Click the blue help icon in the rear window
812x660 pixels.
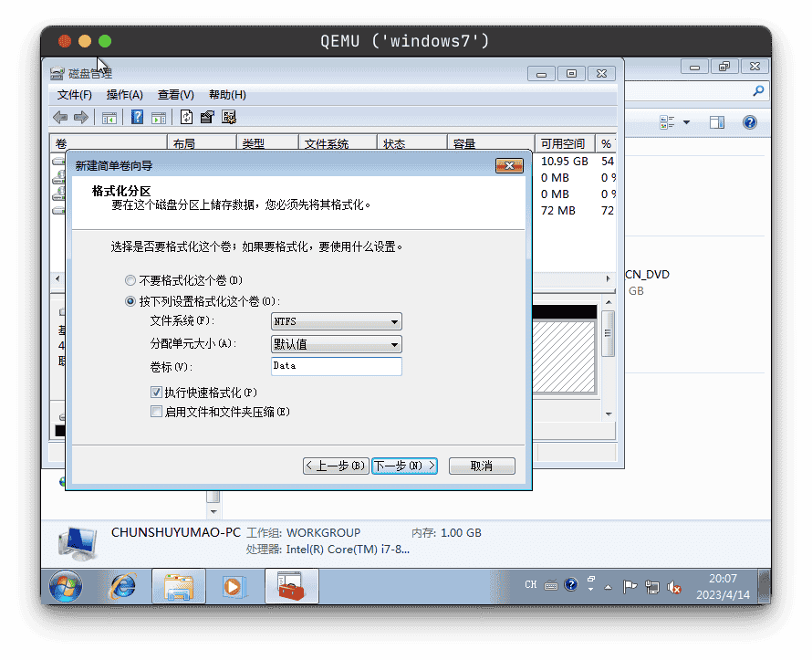(x=749, y=122)
